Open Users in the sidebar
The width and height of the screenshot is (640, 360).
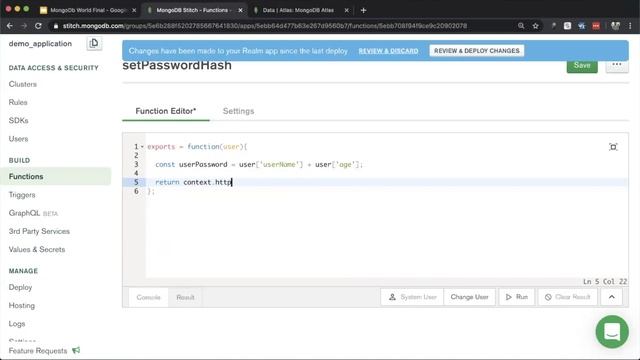[18, 139]
